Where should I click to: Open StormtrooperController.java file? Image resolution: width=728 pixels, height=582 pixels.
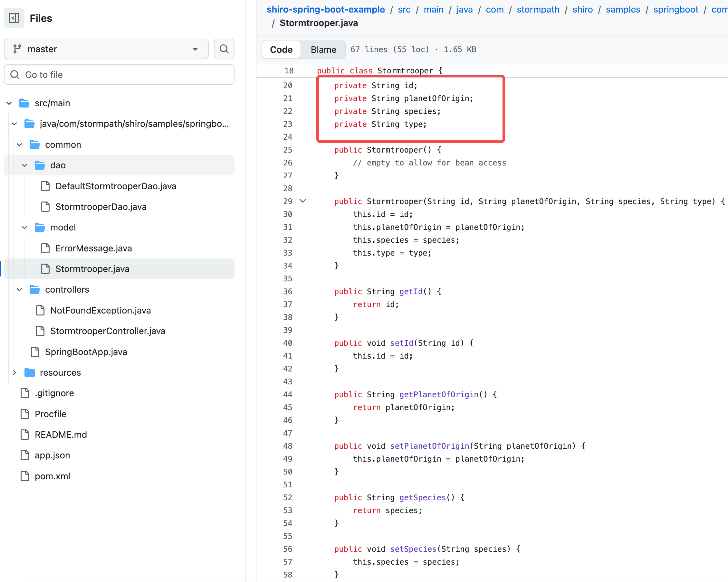pos(108,331)
